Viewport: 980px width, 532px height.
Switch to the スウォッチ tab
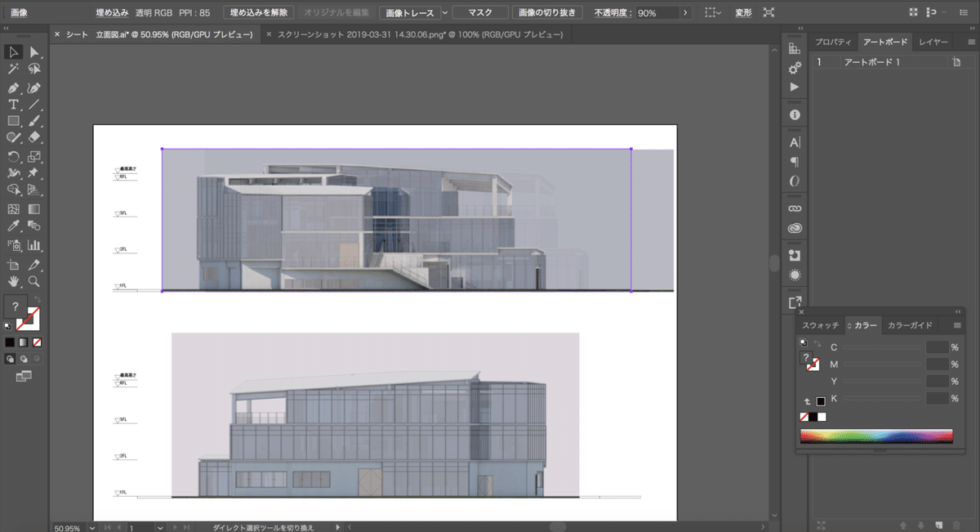point(820,325)
